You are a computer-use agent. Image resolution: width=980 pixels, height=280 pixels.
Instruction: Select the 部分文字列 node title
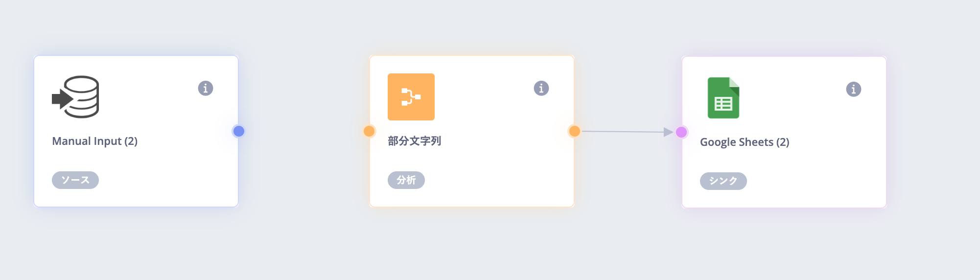[415, 141]
